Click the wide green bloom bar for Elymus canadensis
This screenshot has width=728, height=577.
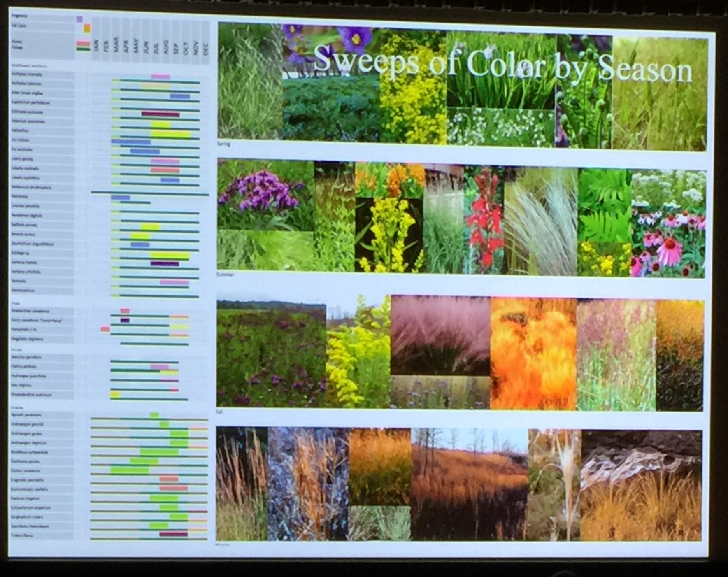pyautogui.click(x=129, y=470)
